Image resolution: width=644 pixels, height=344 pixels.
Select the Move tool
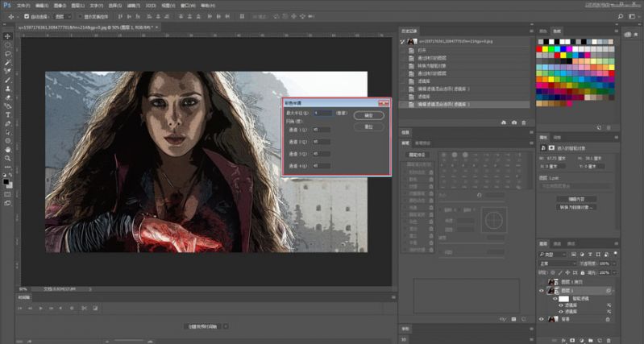8,36
